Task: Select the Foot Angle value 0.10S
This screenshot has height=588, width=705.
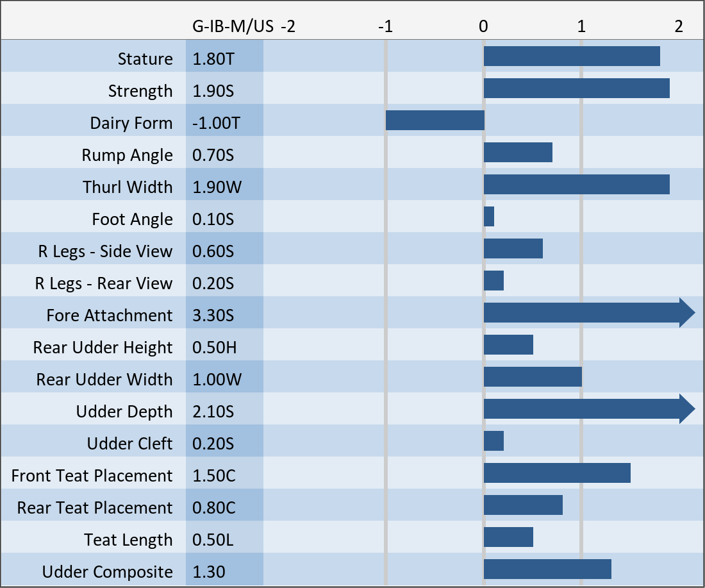Action: 213,219
